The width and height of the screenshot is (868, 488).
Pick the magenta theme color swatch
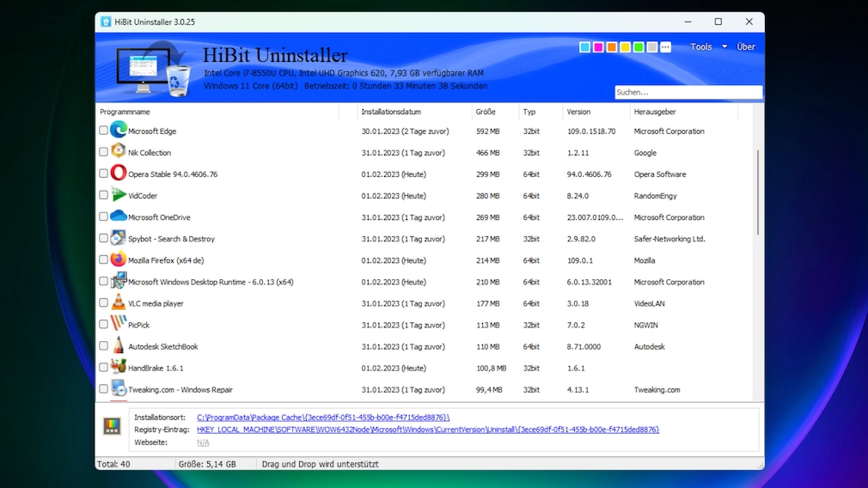click(598, 47)
